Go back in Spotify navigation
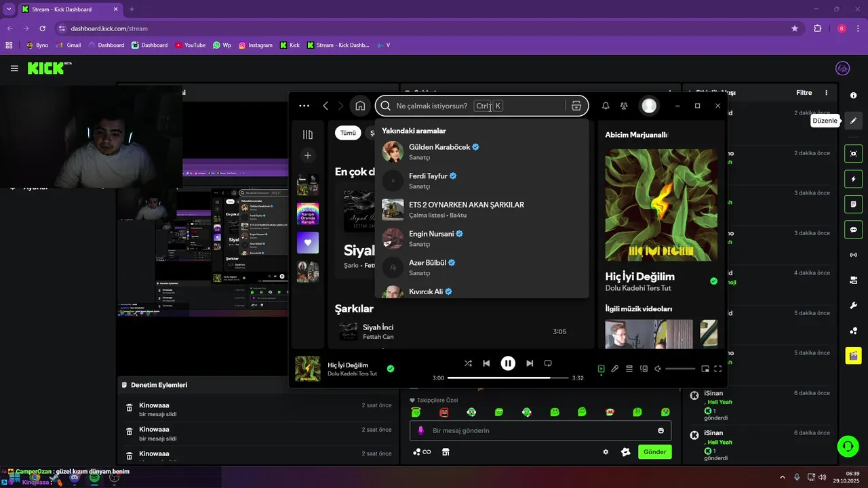This screenshot has height=488, width=868. [325, 106]
